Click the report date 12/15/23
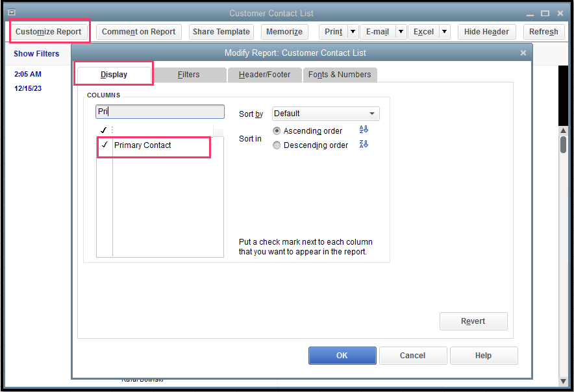Screen dimensions: 574x392 tap(28, 88)
